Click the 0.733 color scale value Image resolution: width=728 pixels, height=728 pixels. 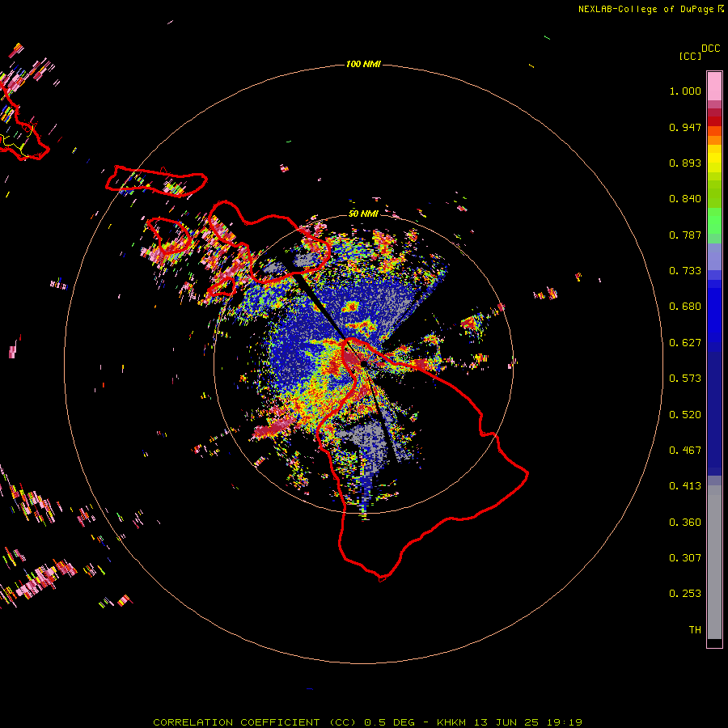[x=685, y=271]
